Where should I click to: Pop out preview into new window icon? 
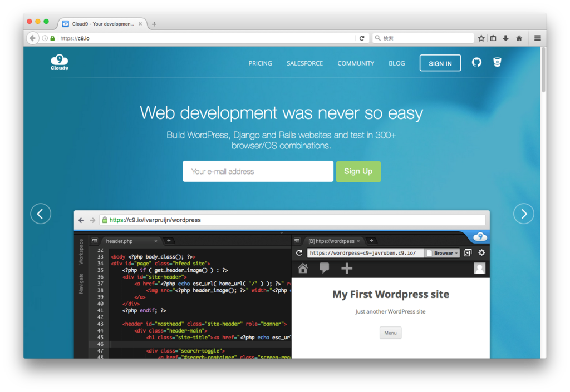click(x=468, y=252)
